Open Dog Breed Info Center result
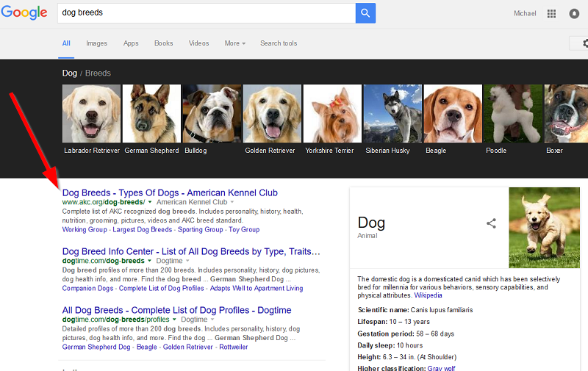 pos(191,251)
